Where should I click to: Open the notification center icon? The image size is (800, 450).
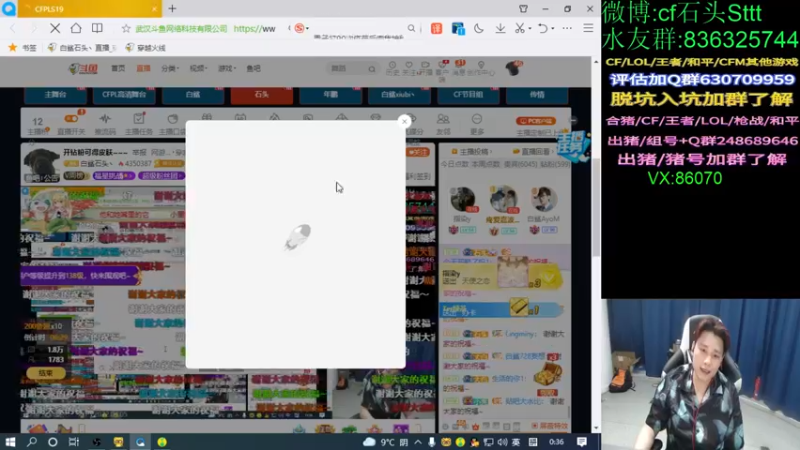582,442
